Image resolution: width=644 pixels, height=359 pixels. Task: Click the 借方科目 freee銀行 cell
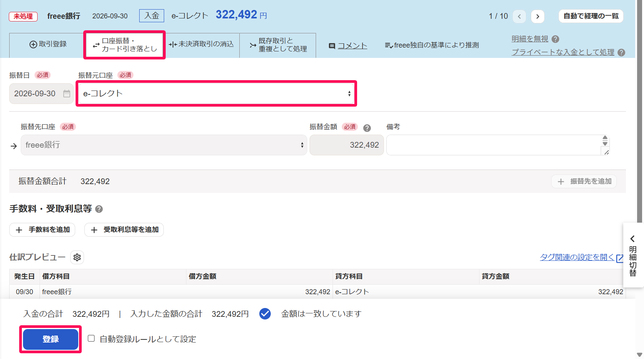coord(113,292)
